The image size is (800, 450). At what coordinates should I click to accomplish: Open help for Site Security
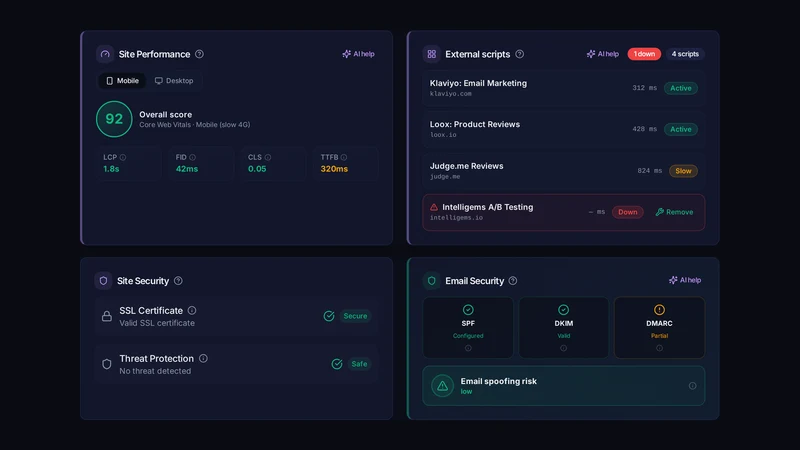tap(178, 281)
